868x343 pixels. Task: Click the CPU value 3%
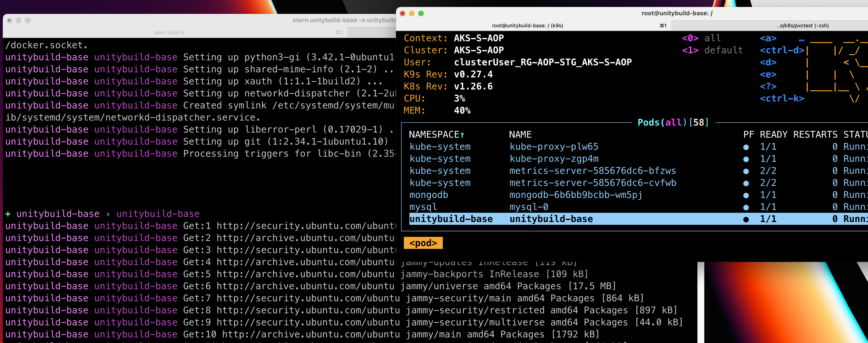click(x=459, y=98)
